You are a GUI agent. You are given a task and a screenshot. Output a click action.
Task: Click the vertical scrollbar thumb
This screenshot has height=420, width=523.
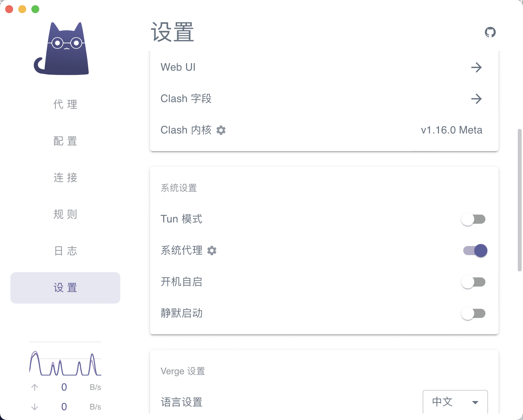[x=520, y=200]
